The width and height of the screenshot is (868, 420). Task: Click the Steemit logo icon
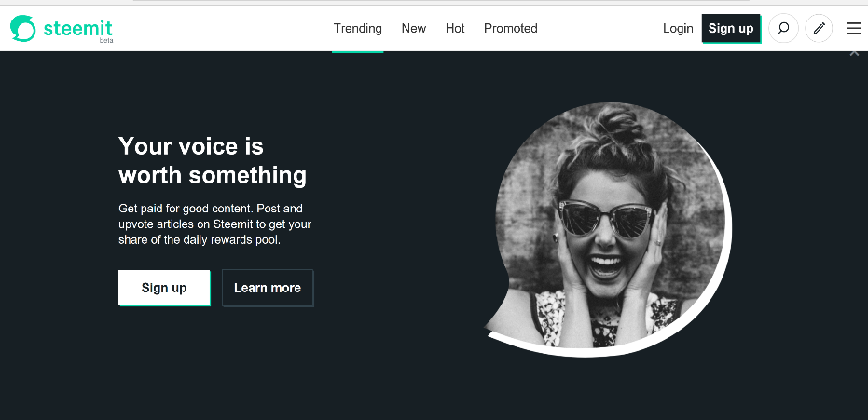[x=22, y=28]
